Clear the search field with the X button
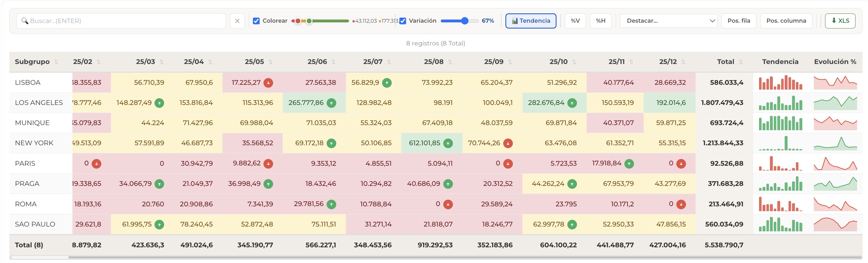868x263 pixels. point(237,21)
